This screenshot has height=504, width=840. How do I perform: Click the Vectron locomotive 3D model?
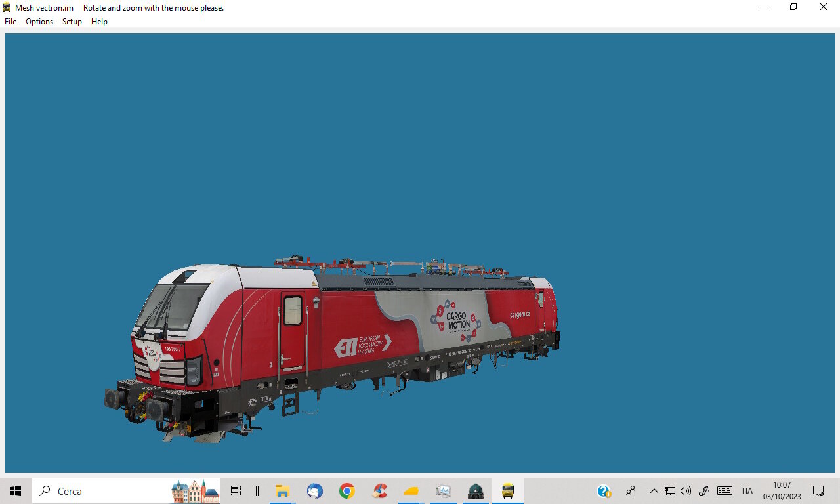(x=331, y=348)
